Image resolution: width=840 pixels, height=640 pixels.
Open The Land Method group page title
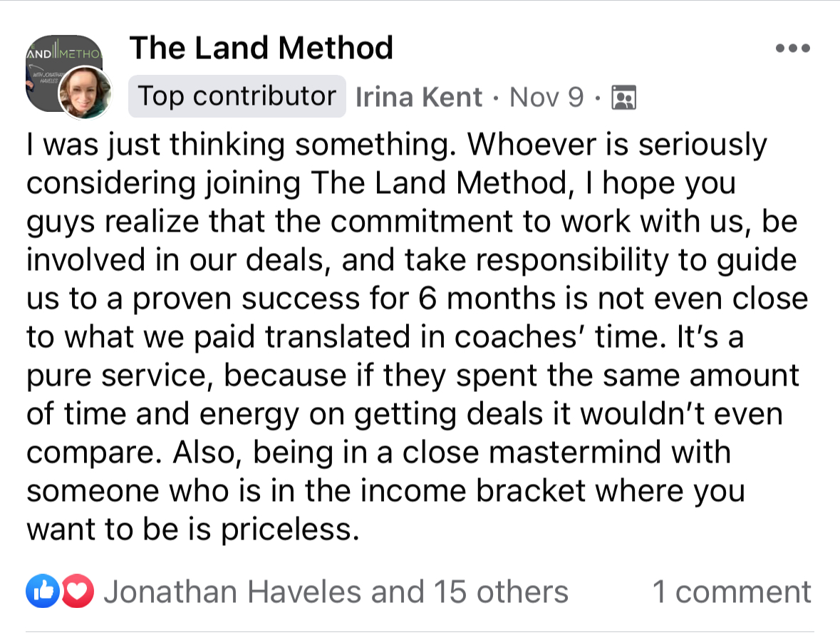click(x=261, y=48)
